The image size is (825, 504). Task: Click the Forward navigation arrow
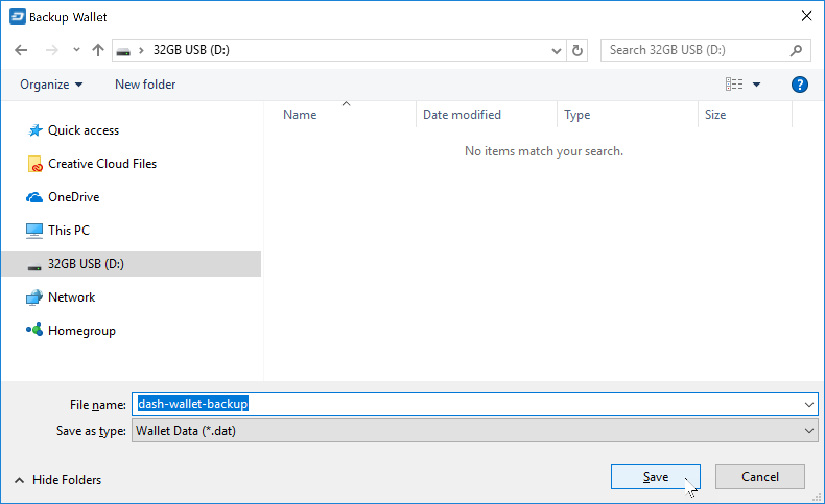pos(52,50)
